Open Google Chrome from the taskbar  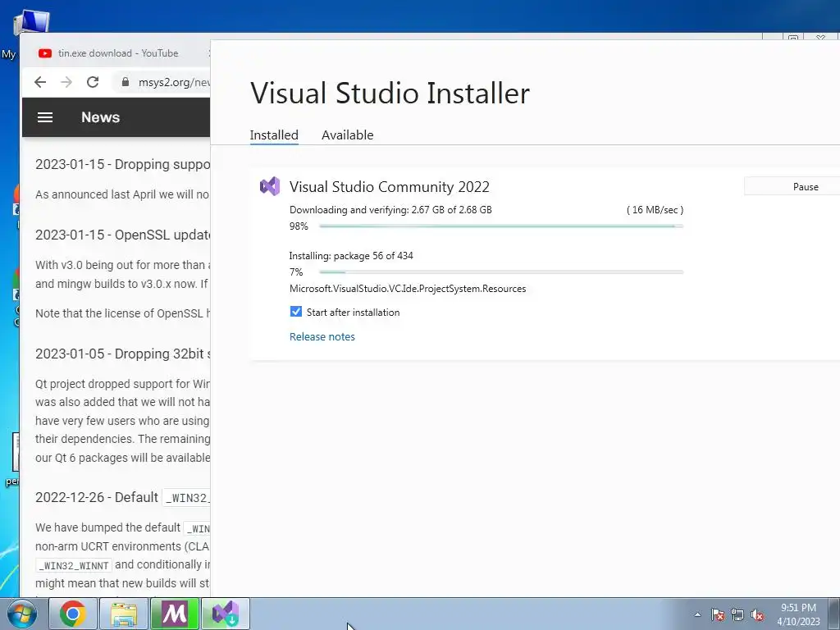click(73, 614)
